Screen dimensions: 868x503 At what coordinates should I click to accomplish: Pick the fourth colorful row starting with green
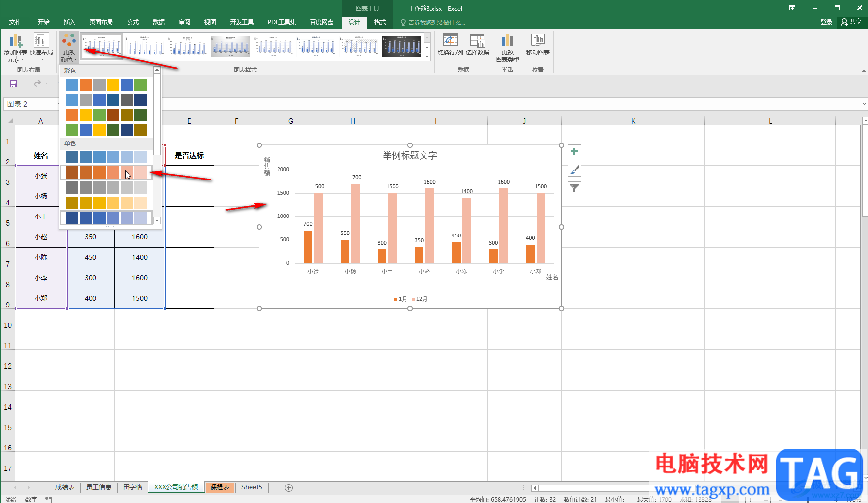pos(106,130)
